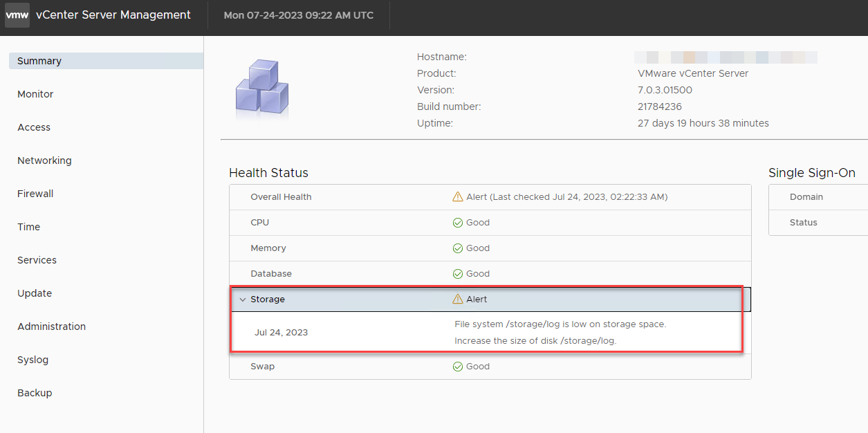Click the Database good status checkmark icon
868x433 pixels.
[x=457, y=274]
